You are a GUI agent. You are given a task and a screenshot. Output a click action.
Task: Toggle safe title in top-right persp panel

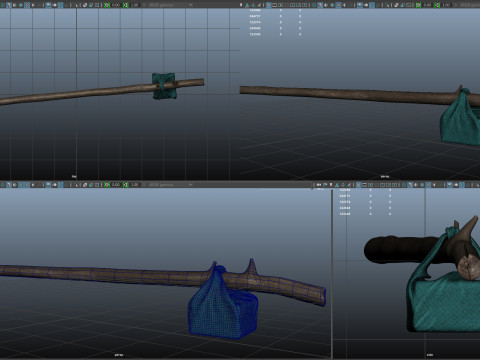(x=304, y=5)
